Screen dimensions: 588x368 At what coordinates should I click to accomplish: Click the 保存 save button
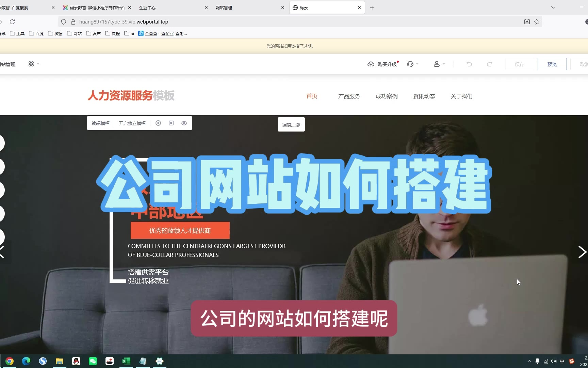520,64
